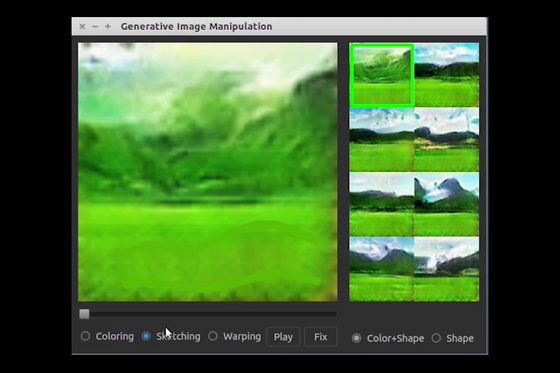This screenshot has height=373, width=560.
Task: Enable the Warping mode
Action: coord(213,336)
